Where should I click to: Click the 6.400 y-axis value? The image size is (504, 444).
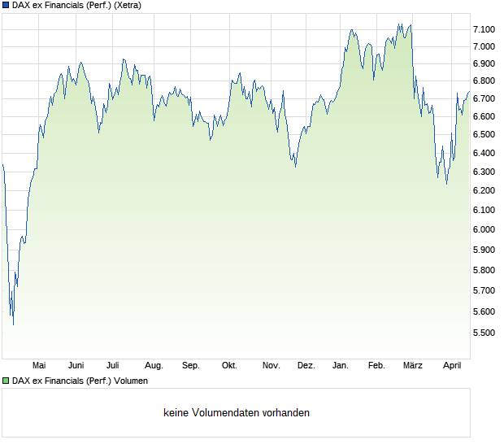pos(484,153)
